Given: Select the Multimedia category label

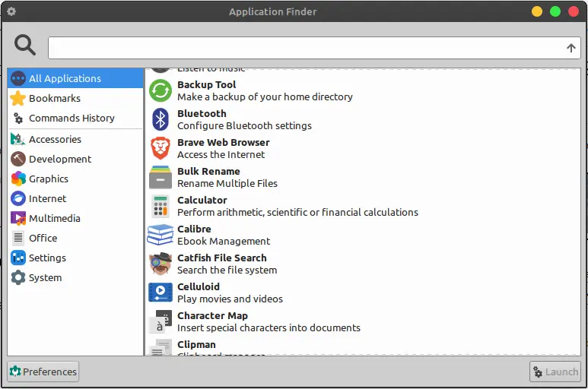Looking at the screenshot, I should pos(54,218).
